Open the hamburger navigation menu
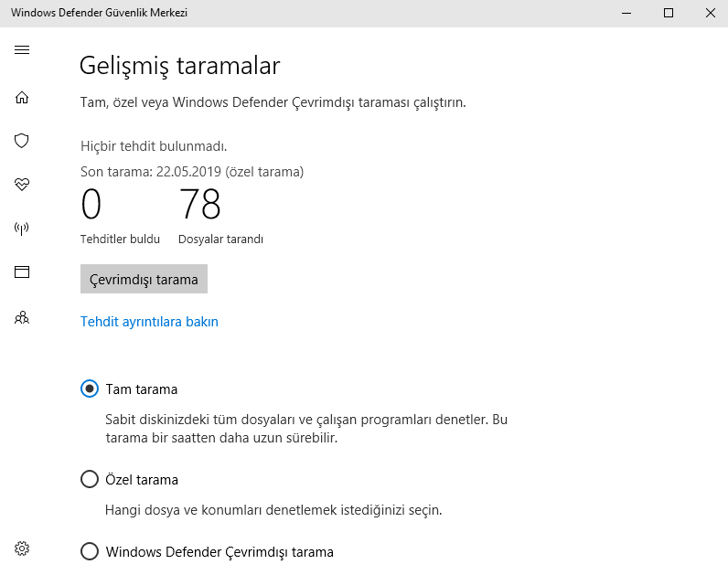Image resolution: width=728 pixels, height=575 pixels. 22,49
